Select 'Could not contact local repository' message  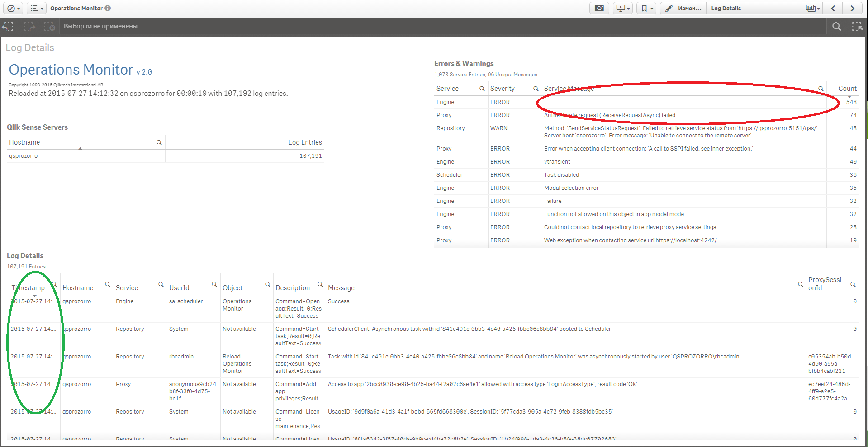[630, 227]
